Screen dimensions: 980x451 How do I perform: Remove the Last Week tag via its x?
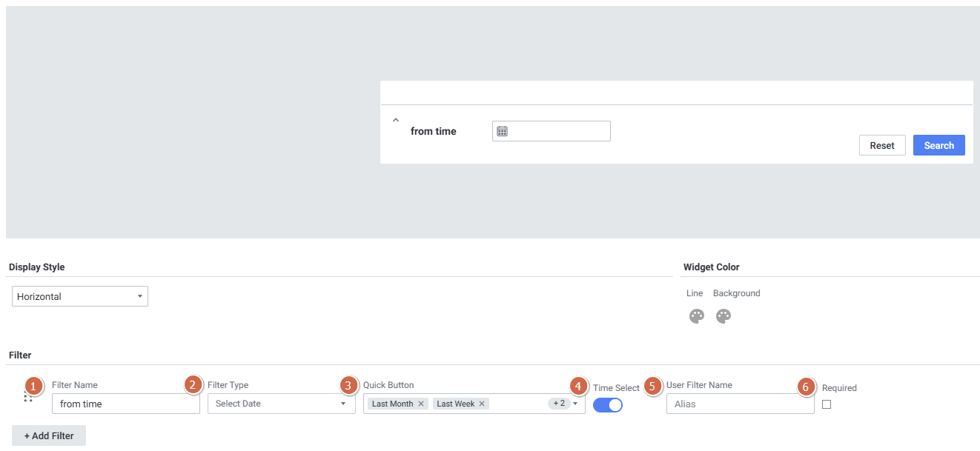click(x=482, y=404)
